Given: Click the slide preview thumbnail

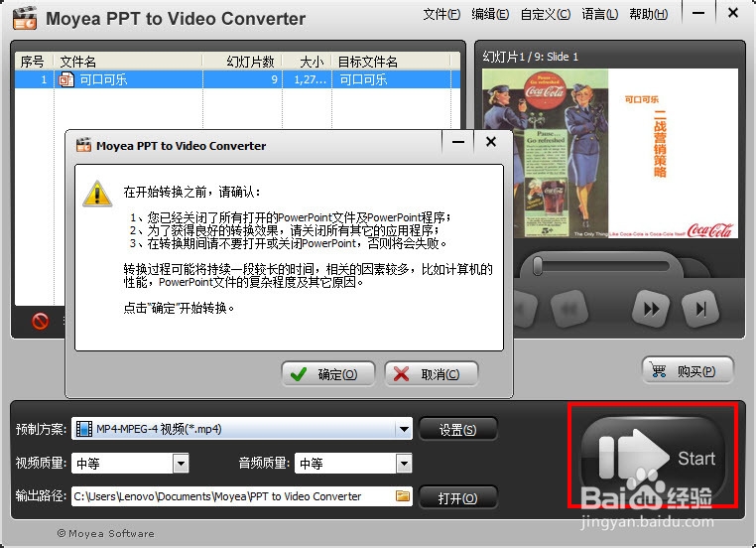Looking at the screenshot, I should (x=610, y=154).
